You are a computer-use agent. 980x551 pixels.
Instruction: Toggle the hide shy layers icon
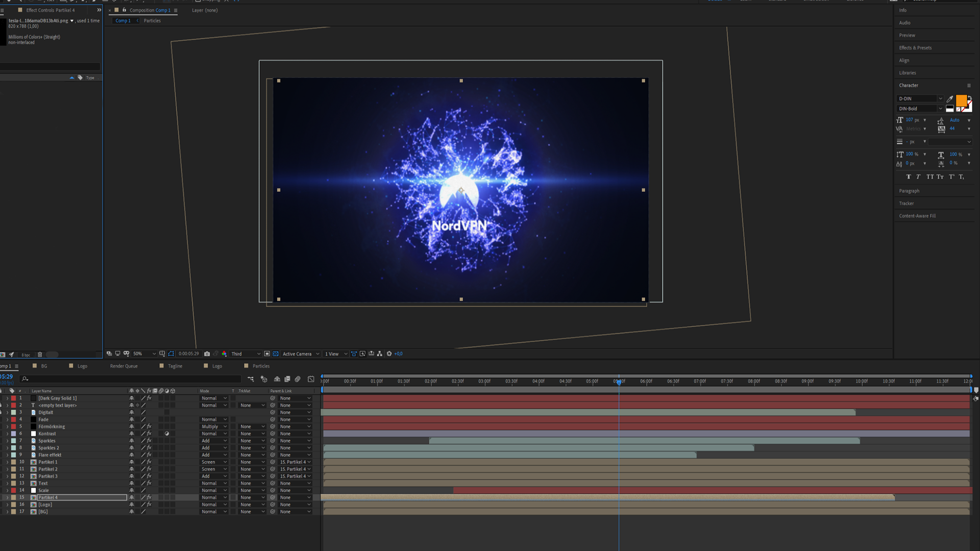[277, 379]
